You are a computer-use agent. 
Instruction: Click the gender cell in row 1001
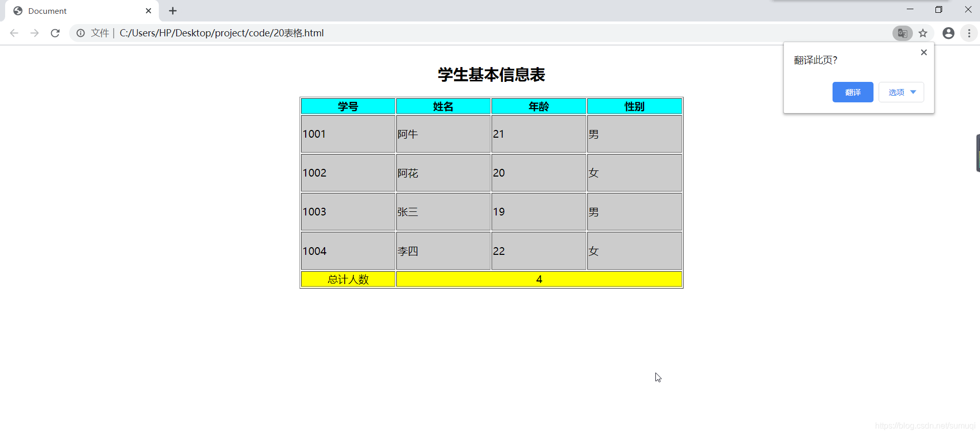pyautogui.click(x=634, y=134)
